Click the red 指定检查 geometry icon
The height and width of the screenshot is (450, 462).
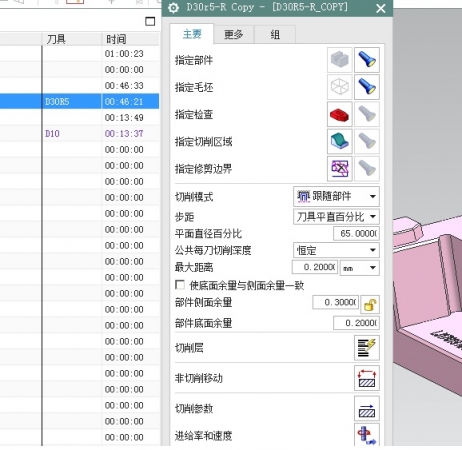click(340, 114)
